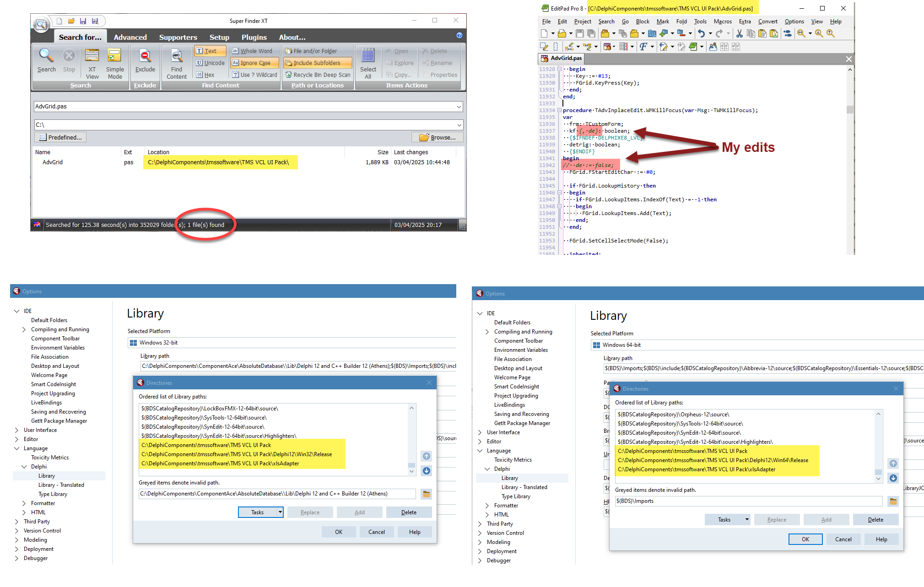924x587 pixels.
Task: Open the Setup tab in Super Finder
Action: 219,37
